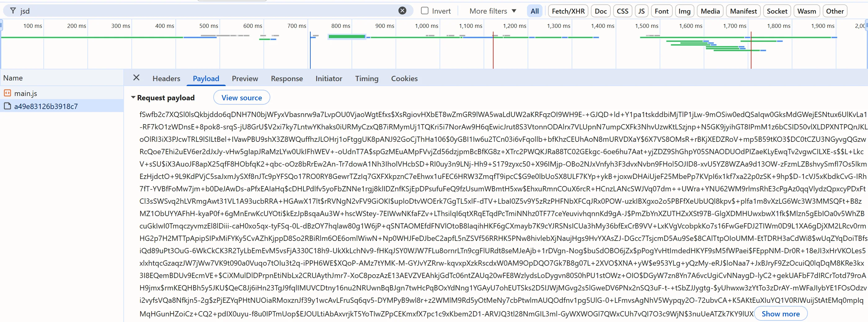The height and width of the screenshot is (322, 868).
Task: Open the Cookies tab
Action: (404, 78)
